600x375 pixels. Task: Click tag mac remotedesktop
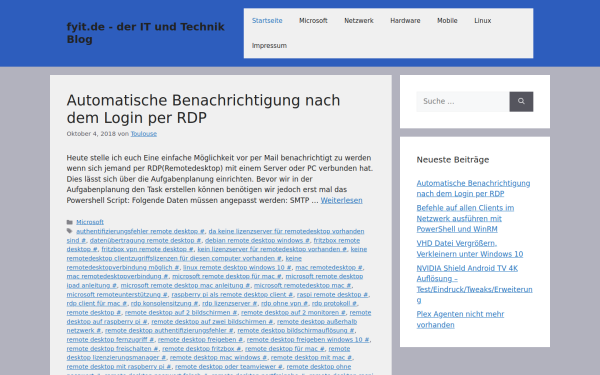329,267
